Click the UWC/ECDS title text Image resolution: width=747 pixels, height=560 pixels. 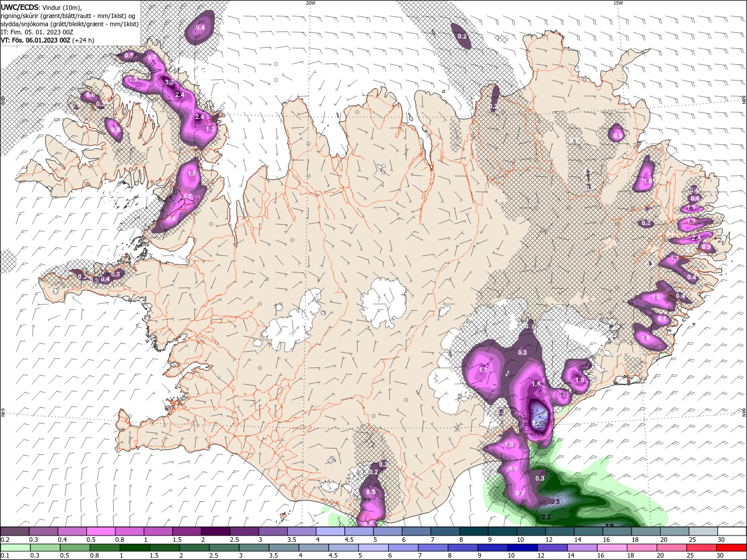20,7
